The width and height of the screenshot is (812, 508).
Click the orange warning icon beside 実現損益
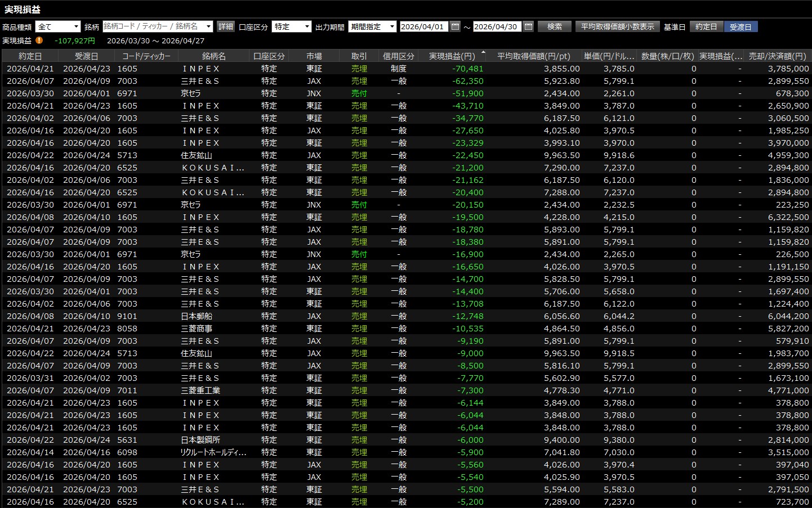[x=39, y=41]
